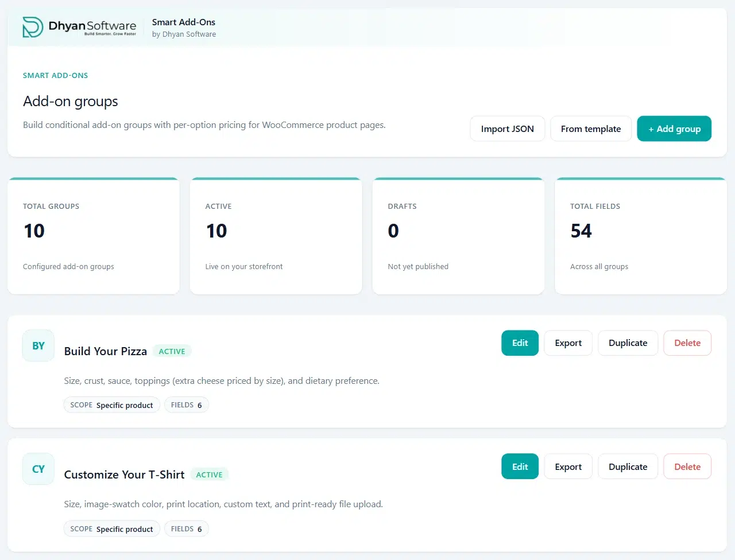This screenshot has height=560, width=735.
Task: Edit the Build Your Pizza group
Action: 520,343
